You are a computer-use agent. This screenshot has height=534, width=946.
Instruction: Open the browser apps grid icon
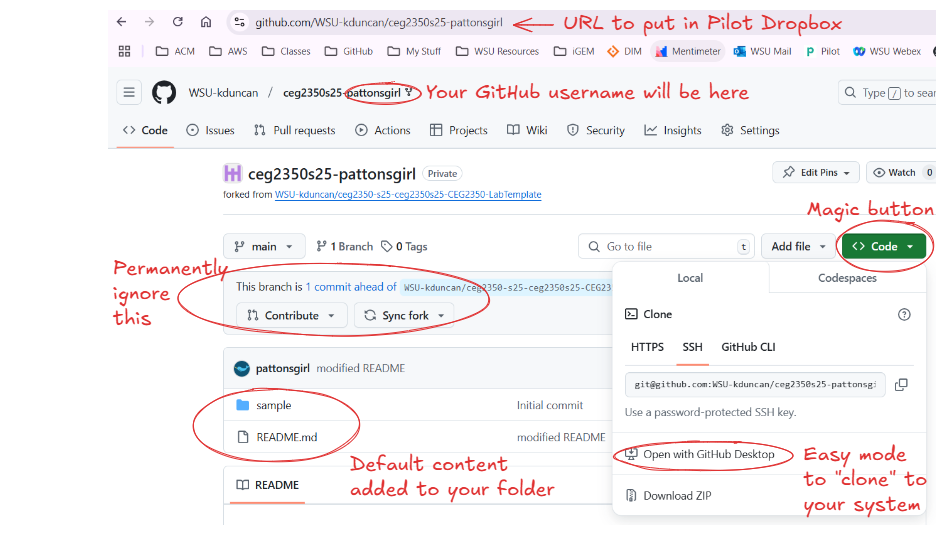point(124,51)
